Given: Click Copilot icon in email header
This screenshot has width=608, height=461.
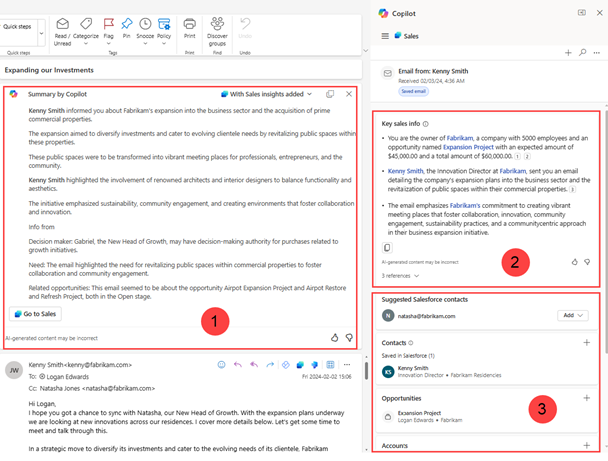Looking at the screenshot, I should click(x=314, y=364).
